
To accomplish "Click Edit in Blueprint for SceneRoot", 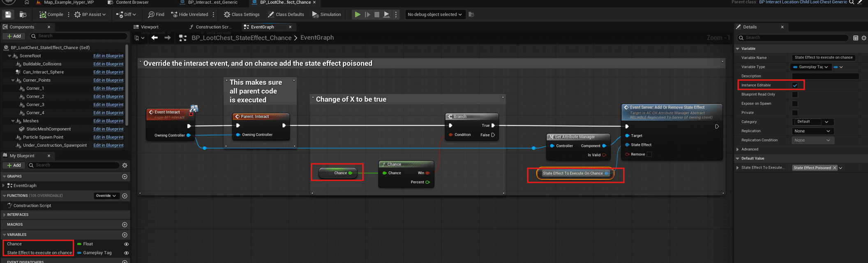I will pyautogui.click(x=108, y=56).
